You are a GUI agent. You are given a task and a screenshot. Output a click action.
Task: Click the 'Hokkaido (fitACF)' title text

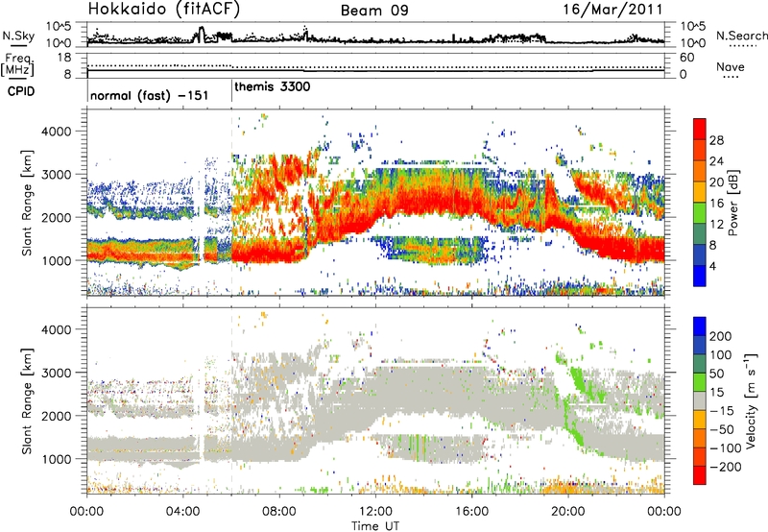[164, 9]
